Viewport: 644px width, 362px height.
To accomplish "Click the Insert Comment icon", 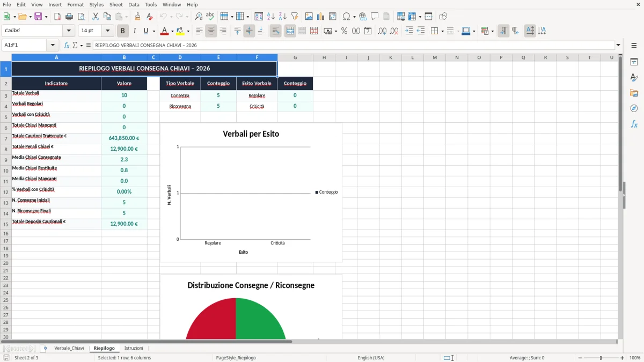I will point(375,17).
